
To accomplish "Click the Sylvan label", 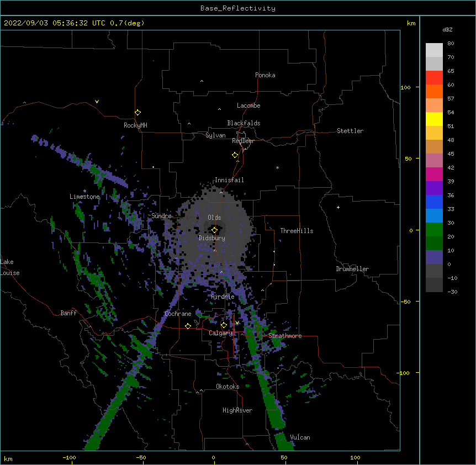I will click(x=215, y=135).
